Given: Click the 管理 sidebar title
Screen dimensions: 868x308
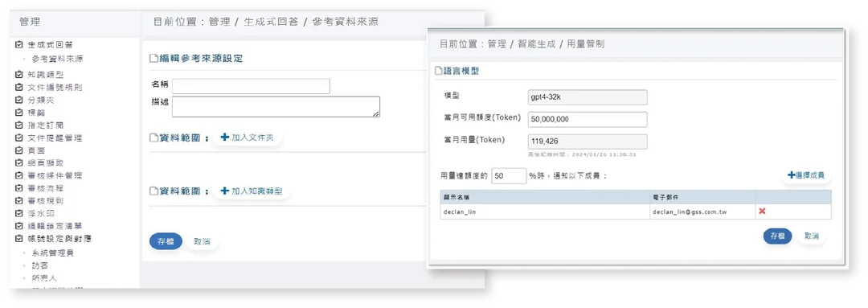Looking at the screenshot, I should click(30, 23).
